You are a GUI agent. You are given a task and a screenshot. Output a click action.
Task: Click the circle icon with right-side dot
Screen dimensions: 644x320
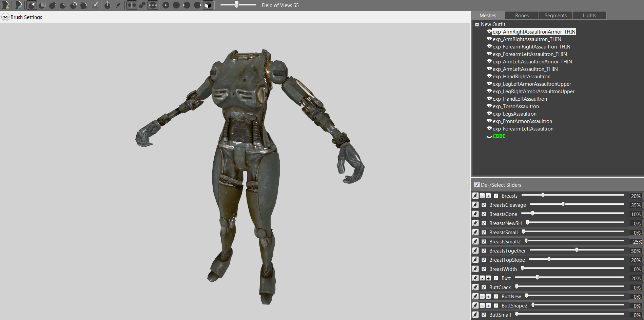(x=197, y=5)
